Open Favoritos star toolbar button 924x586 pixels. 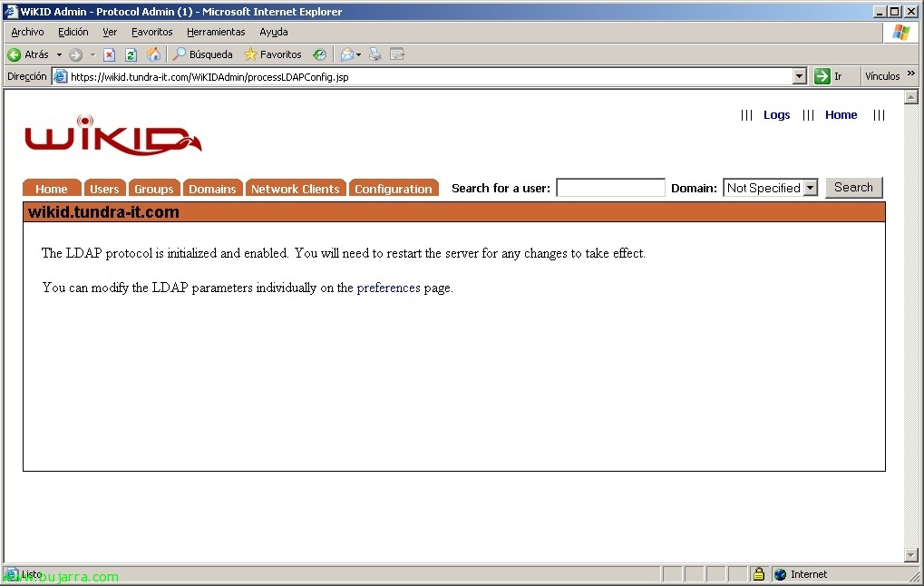pyautogui.click(x=273, y=54)
